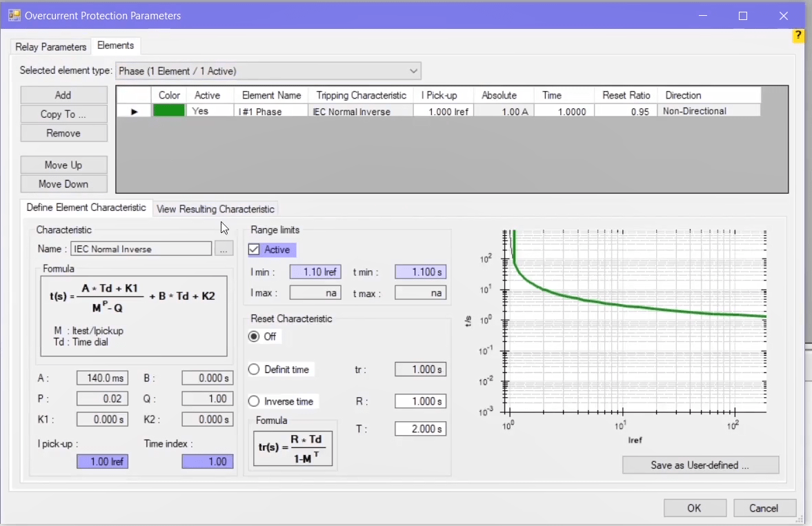This screenshot has width=812, height=526.
Task: Click the green color swatch of Phase element
Action: (169, 111)
